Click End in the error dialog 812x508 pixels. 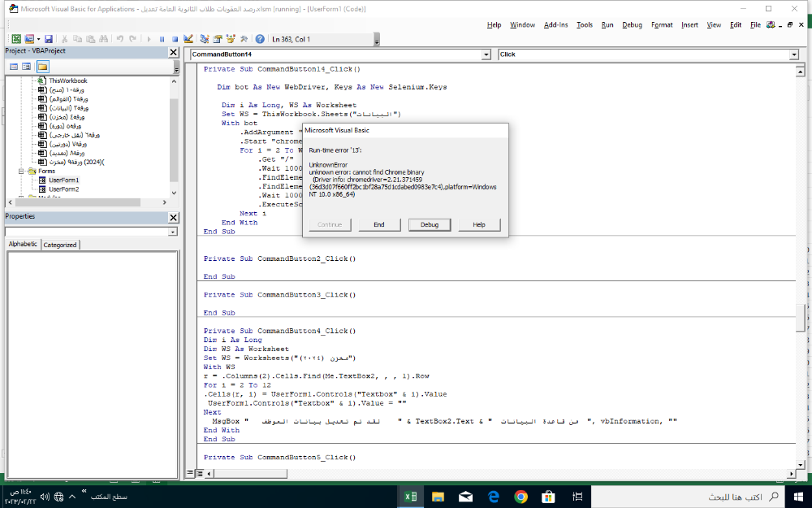379,224
